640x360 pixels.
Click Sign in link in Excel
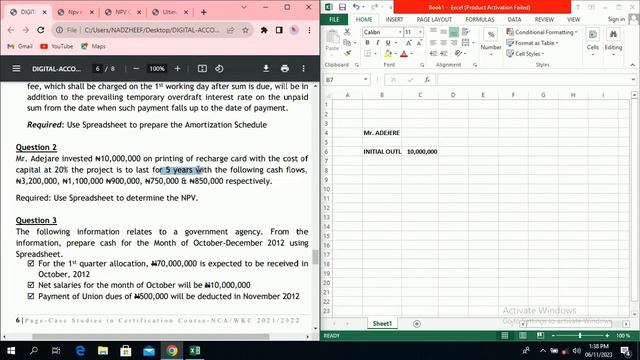pos(616,19)
